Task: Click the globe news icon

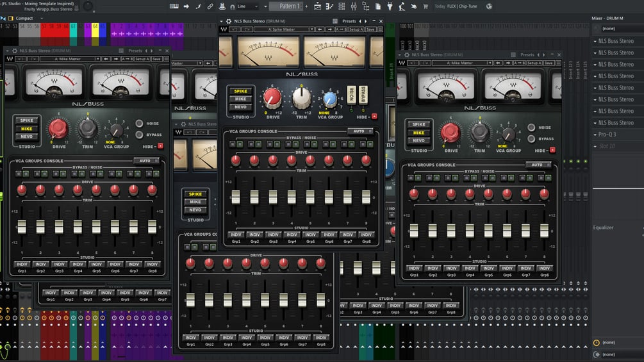Action: [x=489, y=6]
